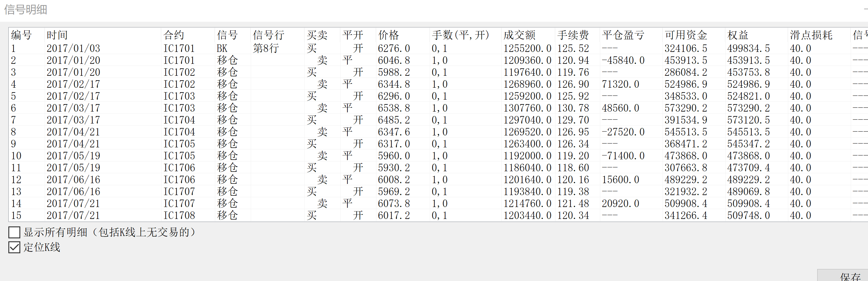Viewport: 868px width, 281px height.
Task: Click the 第8行 signal line cell
Action: pyautogui.click(x=266, y=49)
